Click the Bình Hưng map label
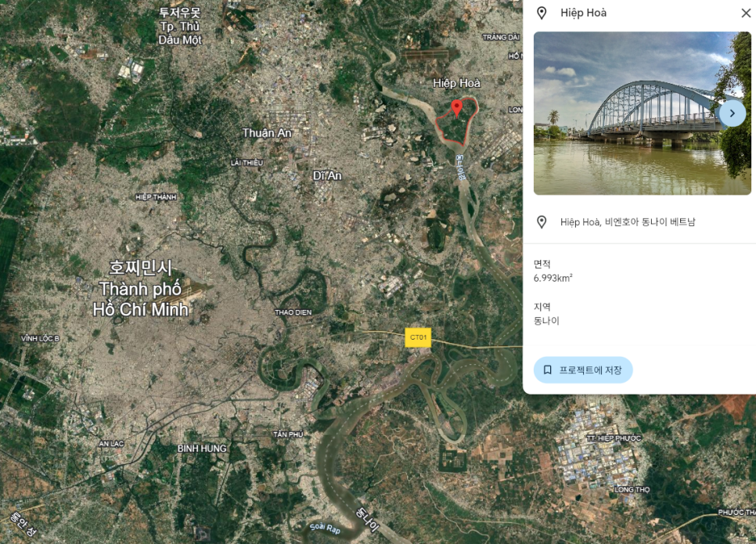The image size is (756, 544). [x=202, y=449]
